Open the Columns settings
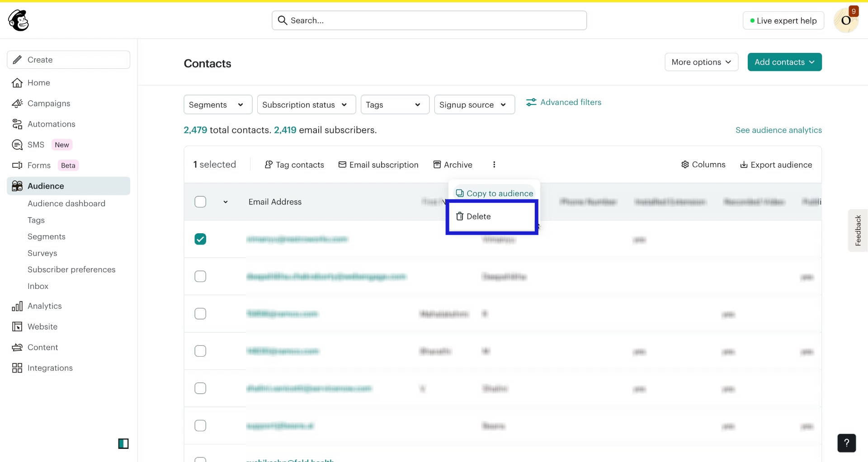Screen dimensions: 868x462 [x=703, y=165]
